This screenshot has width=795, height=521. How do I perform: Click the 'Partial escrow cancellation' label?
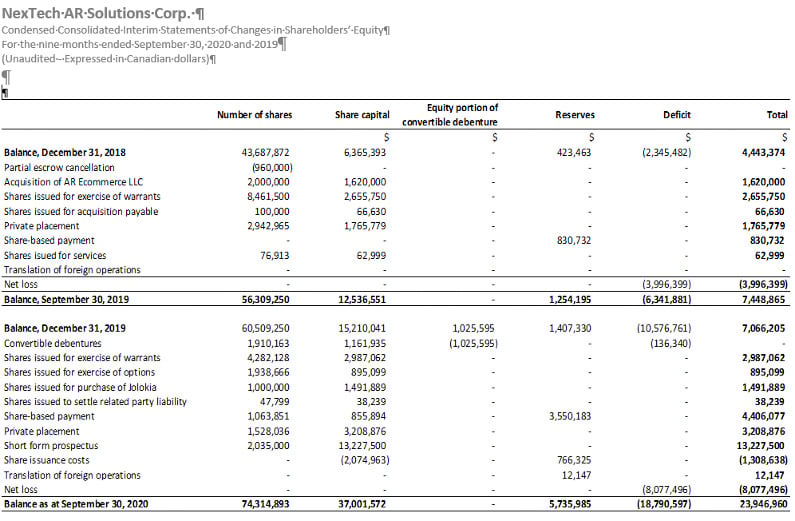59,167
